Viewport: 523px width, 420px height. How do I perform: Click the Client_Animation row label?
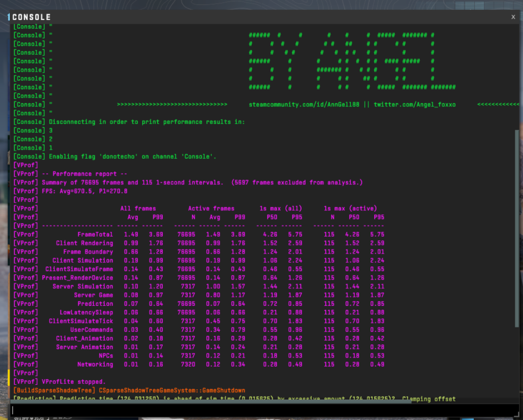click(85, 339)
